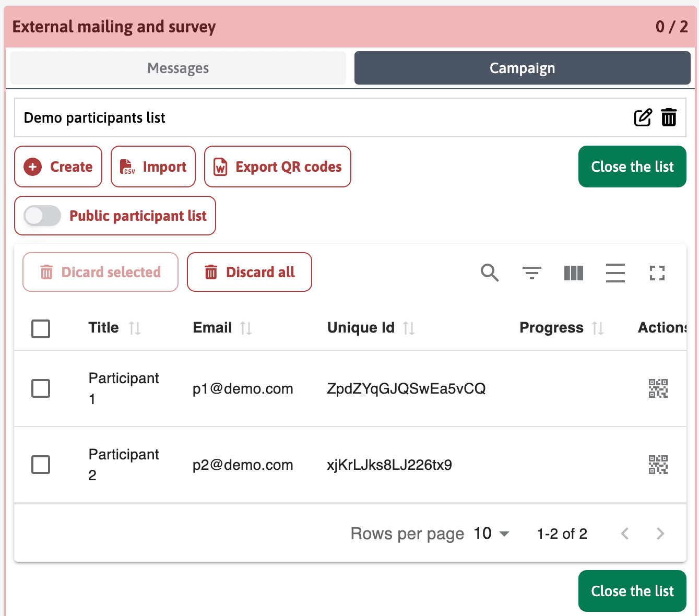
Task: Click the Export QR codes button
Action: tap(278, 167)
